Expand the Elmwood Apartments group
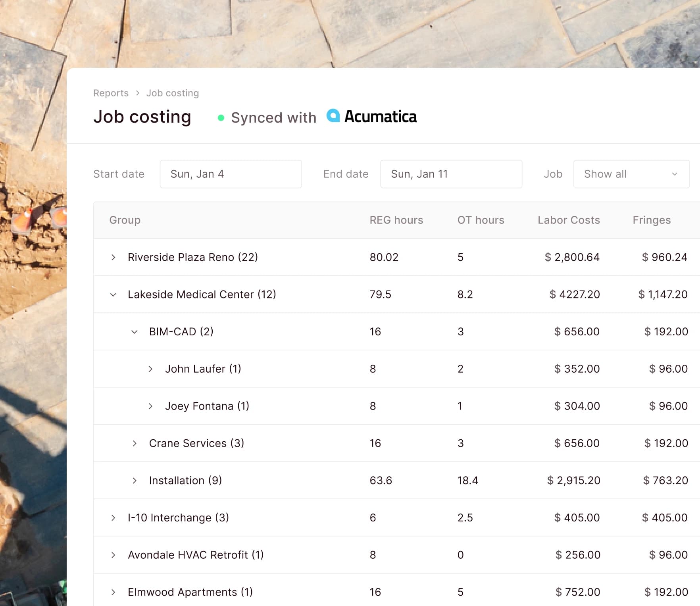The image size is (700, 606). 113,592
